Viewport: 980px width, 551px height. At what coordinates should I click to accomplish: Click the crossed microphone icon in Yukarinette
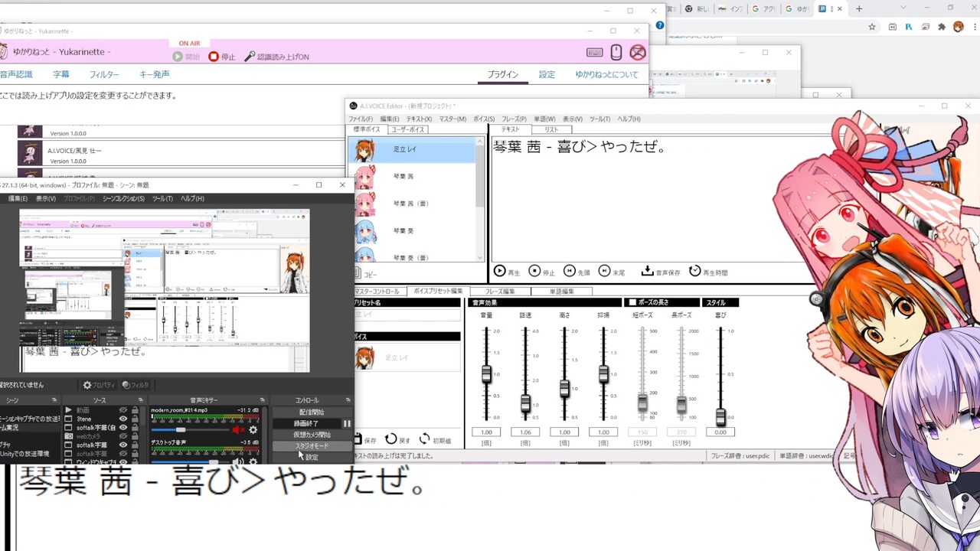pos(637,52)
